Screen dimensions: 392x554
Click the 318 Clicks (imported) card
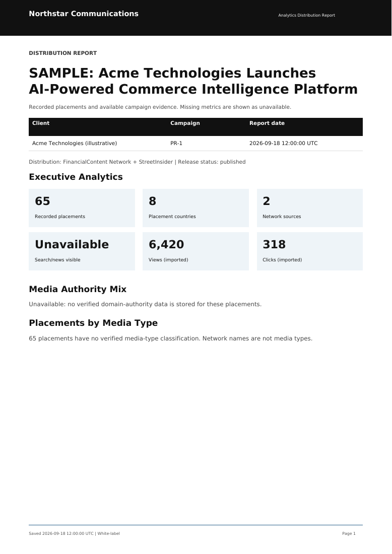pyautogui.click(x=310, y=251)
